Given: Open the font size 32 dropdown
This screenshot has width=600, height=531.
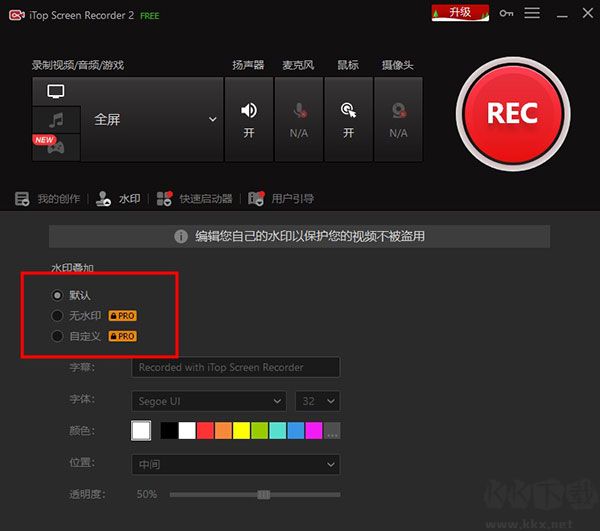Looking at the screenshot, I should click(x=317, y=401).
